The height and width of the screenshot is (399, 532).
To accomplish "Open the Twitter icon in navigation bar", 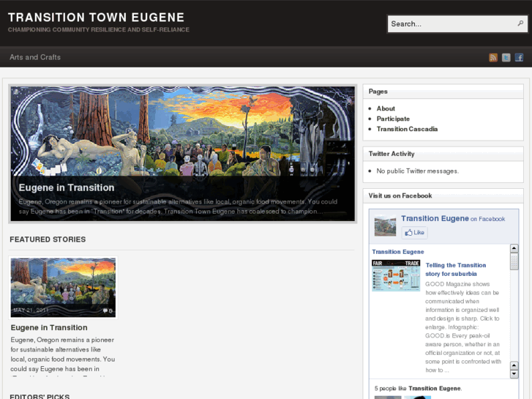I will [x=506, y=57].
